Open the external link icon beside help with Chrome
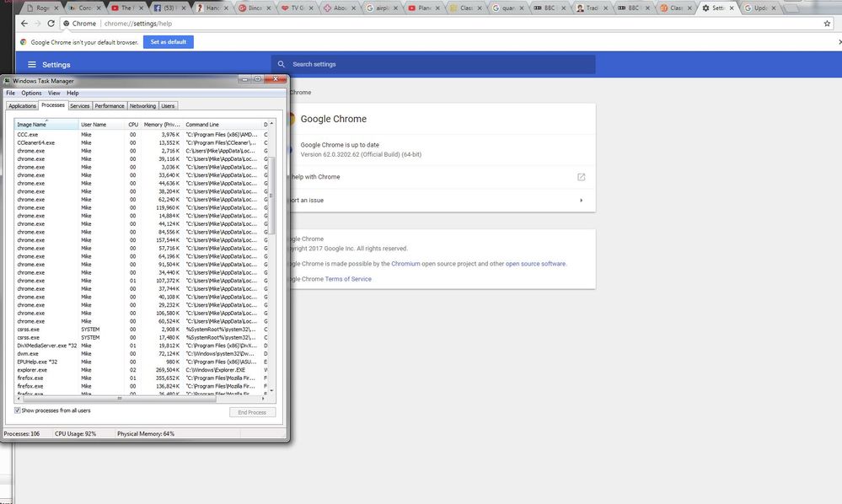Image resolution: width=842 pixels, height=504 pixels. (x=581, y=177)
